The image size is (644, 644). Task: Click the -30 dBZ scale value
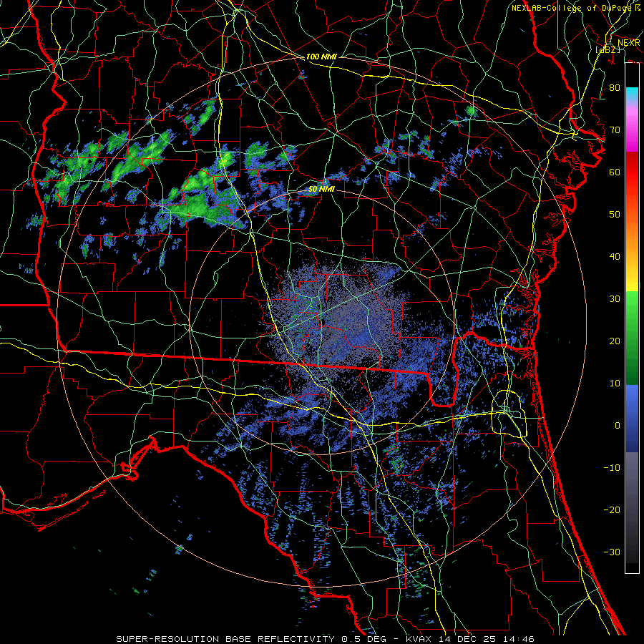point(612,552)
